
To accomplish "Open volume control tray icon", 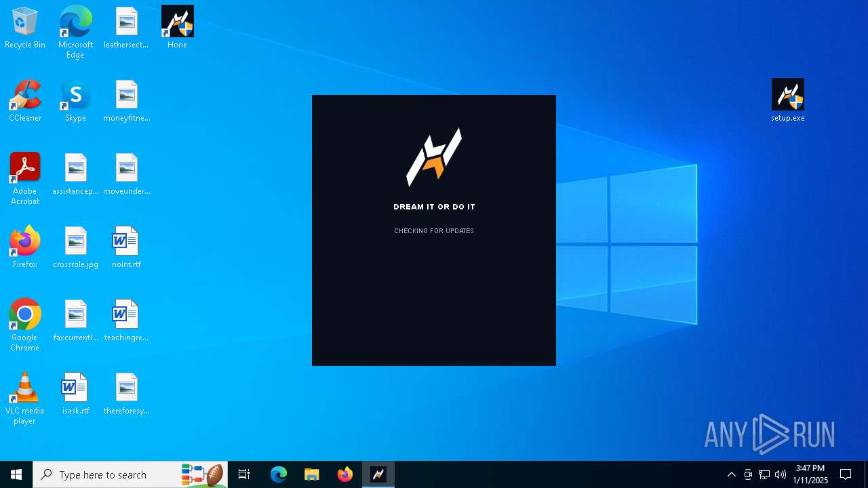I will pyautogui.click(x=781, y=474).
